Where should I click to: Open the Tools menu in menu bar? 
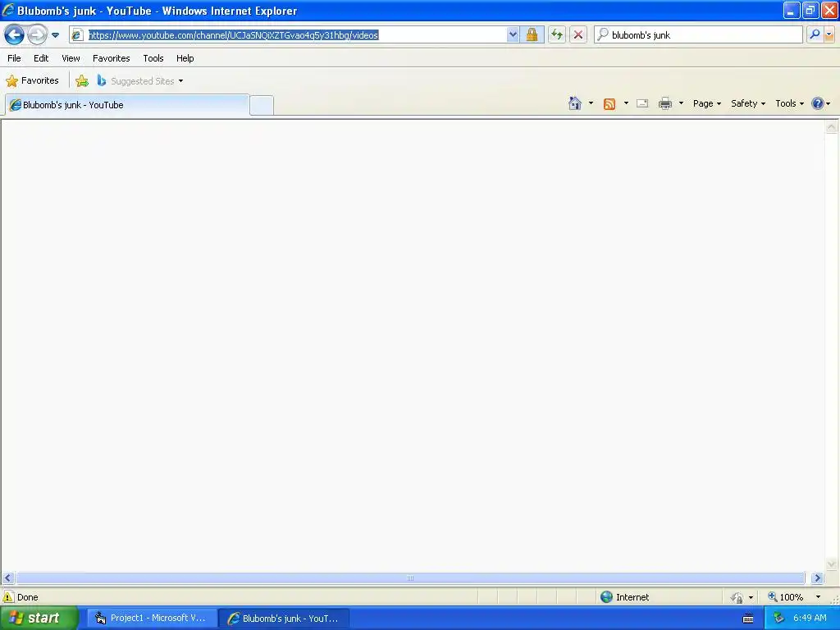[153, 58]
